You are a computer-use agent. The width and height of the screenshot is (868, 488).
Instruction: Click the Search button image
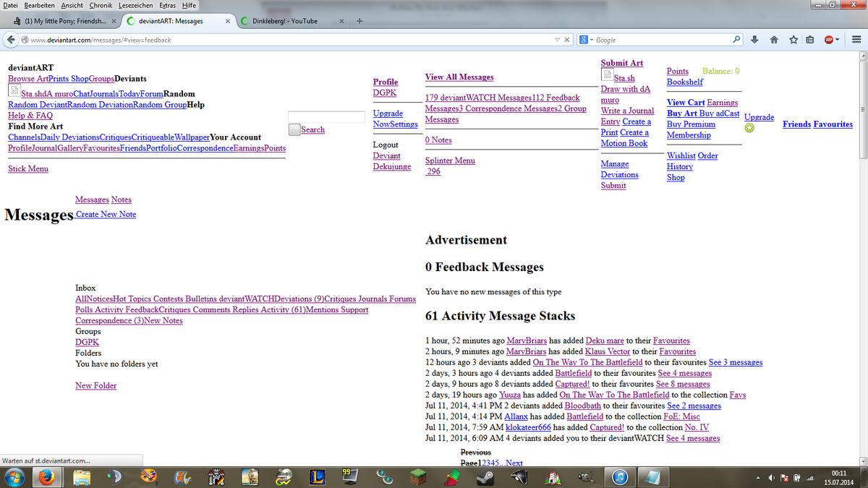[x=294, y=129]
